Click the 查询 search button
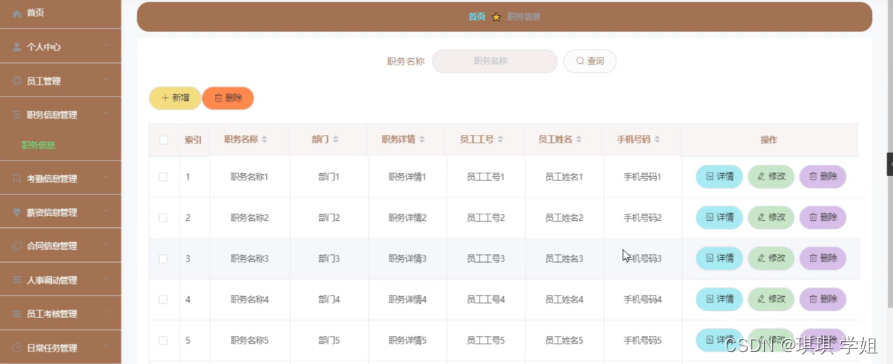Viewport: 893px width, 364px height. tap(589, 62)
